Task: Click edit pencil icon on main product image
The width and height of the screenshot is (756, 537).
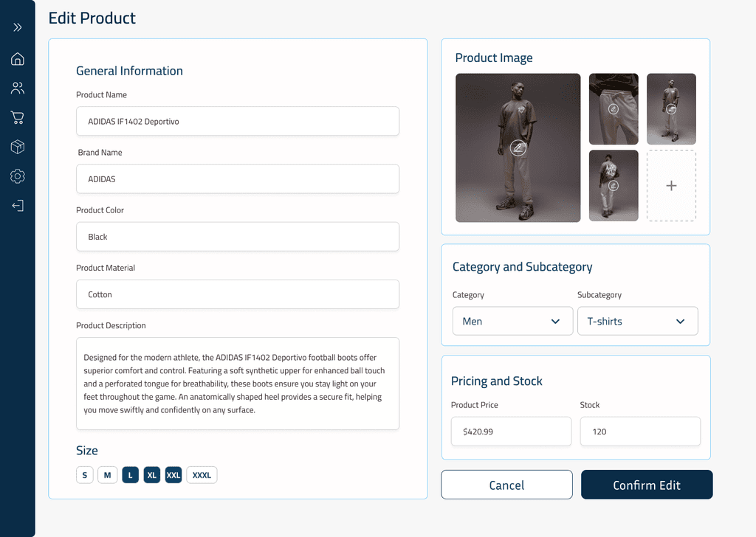Action: tap(518, 148)
